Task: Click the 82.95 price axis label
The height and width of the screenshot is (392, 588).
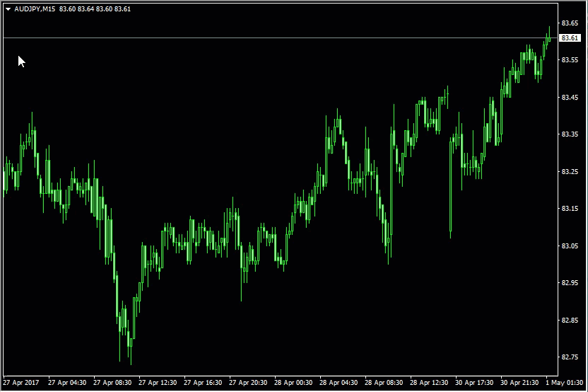Action: (x=570, y=283)
